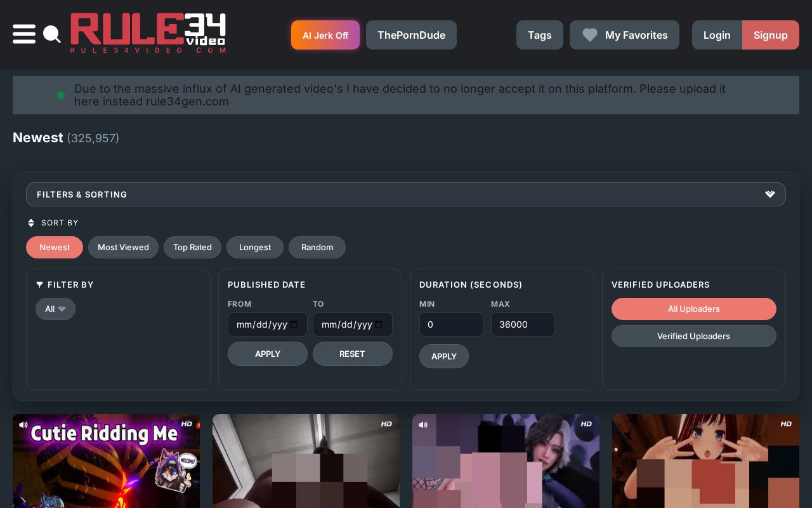Sort videos by Longest

pos(255,248)
